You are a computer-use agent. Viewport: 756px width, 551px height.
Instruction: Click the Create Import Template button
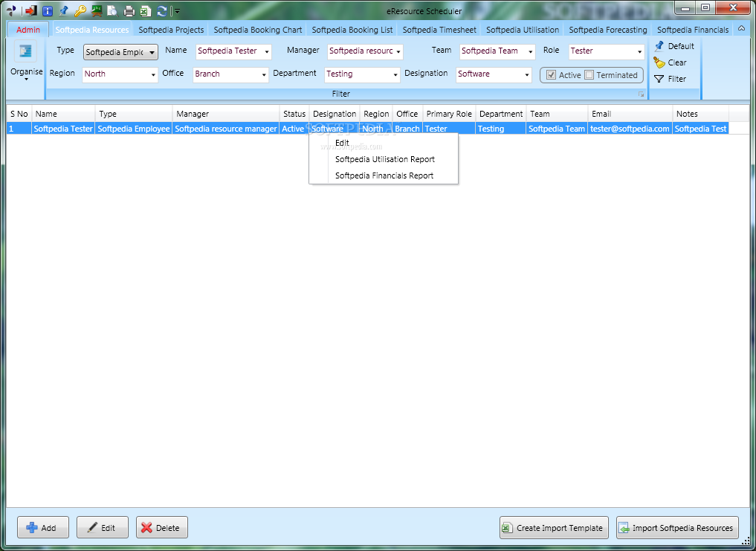(554, 527)
